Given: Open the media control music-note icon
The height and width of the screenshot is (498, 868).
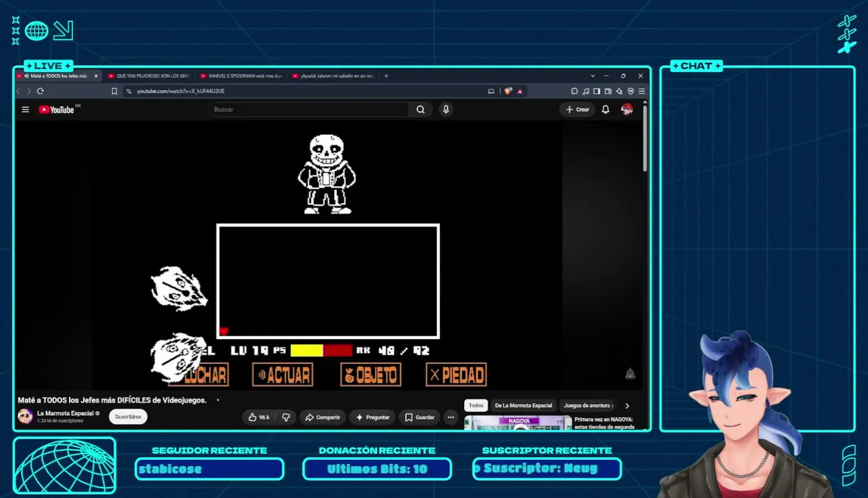Looking at the screenshot, I should tap(586, 91).
